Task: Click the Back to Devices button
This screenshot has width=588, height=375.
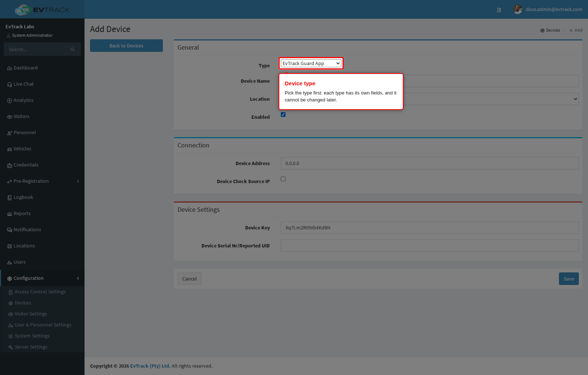Action: 126,46
